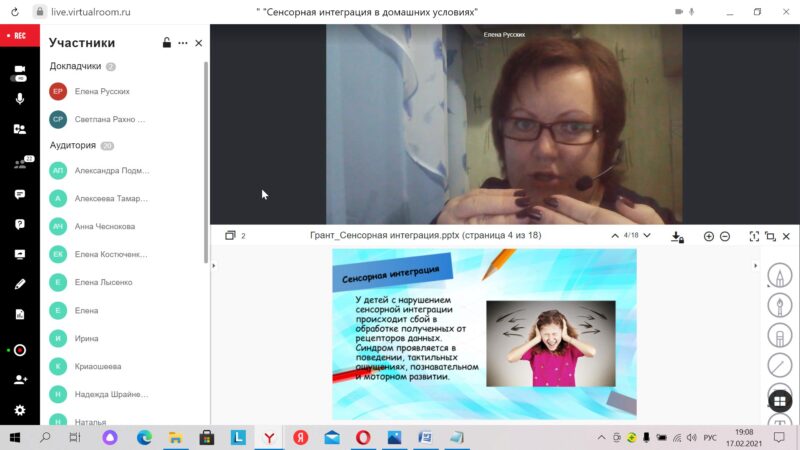Click the participants panel scrollbar
Screen dimensions: 800x450
(206, 162)
